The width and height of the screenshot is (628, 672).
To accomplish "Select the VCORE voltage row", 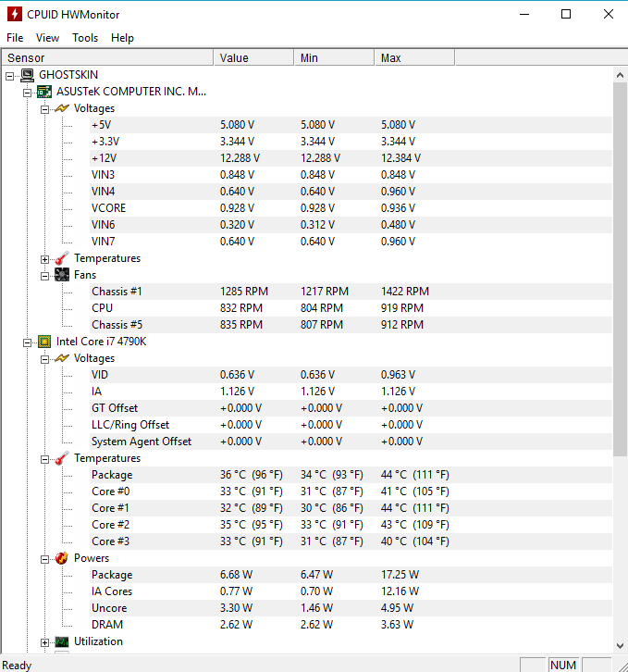I will point(108,208).
